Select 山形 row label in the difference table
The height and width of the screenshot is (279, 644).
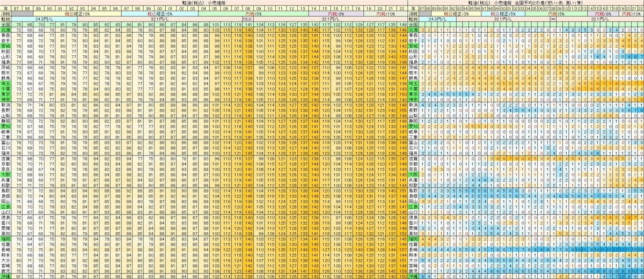click(x=413, y=56)
